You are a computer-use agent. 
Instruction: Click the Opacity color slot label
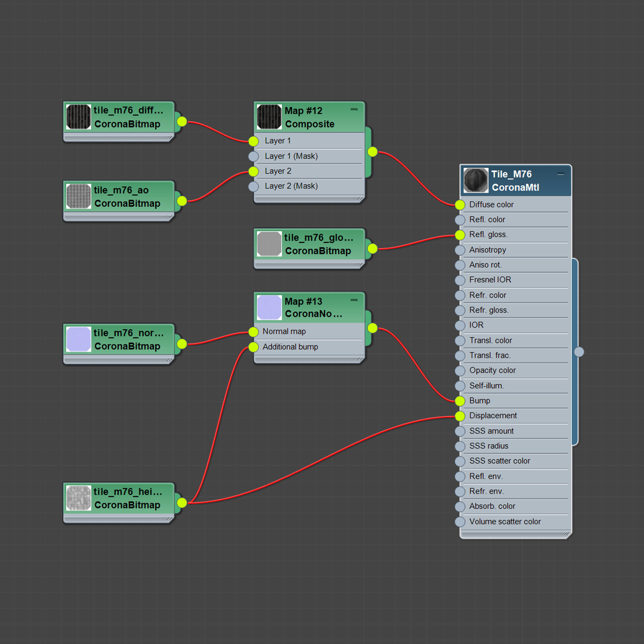492,370
